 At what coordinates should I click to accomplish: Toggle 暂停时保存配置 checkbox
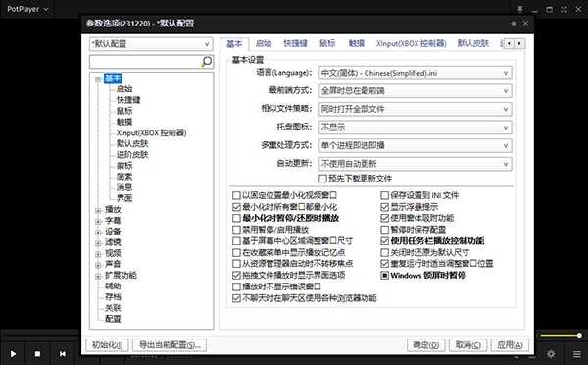(x=384, y=230)
